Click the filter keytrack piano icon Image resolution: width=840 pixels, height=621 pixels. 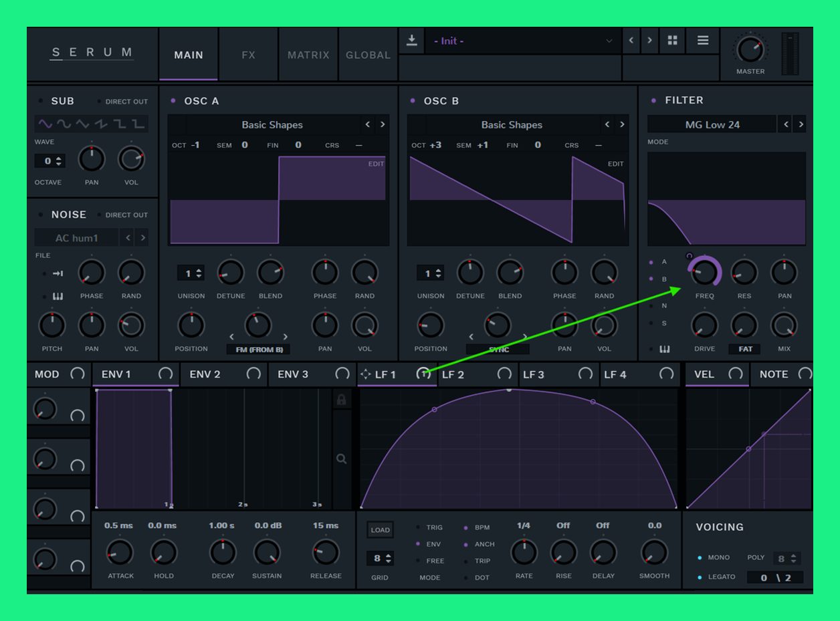[x=665, y=349]
